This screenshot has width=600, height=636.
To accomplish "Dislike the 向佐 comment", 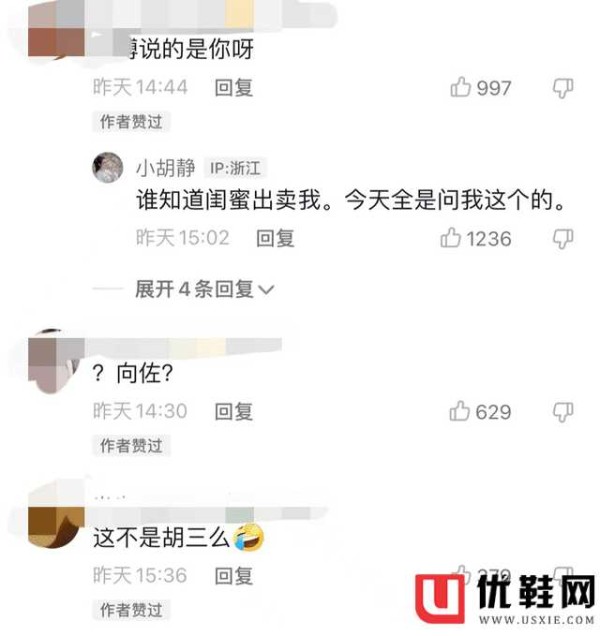I will coord(563,412).
